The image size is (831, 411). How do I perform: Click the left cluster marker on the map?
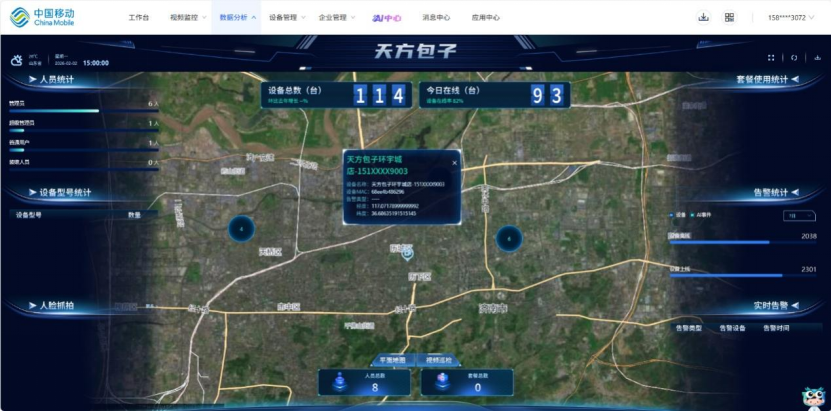click(x=242, y=229)
